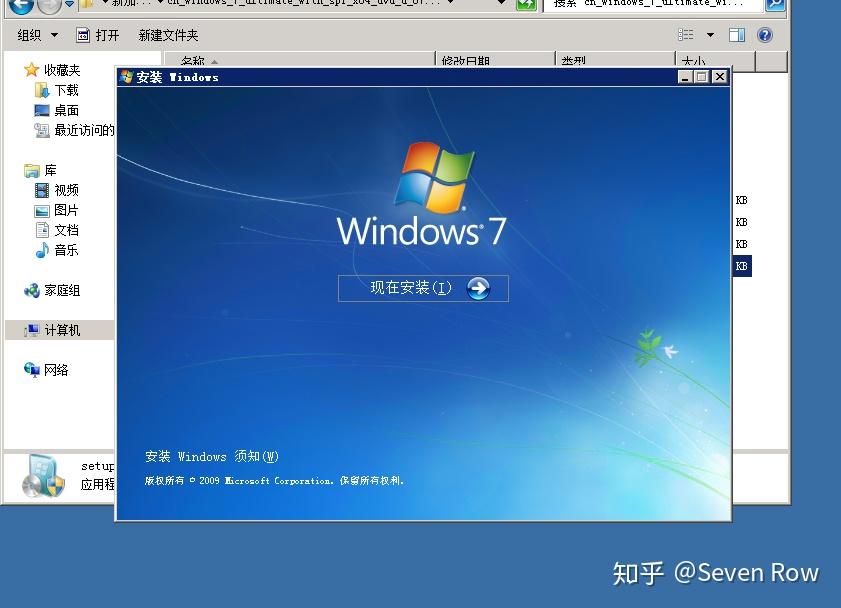Click 打开 button in Explorer toolbar
This screenshot has width=841, height=608.
click(98, 35)
